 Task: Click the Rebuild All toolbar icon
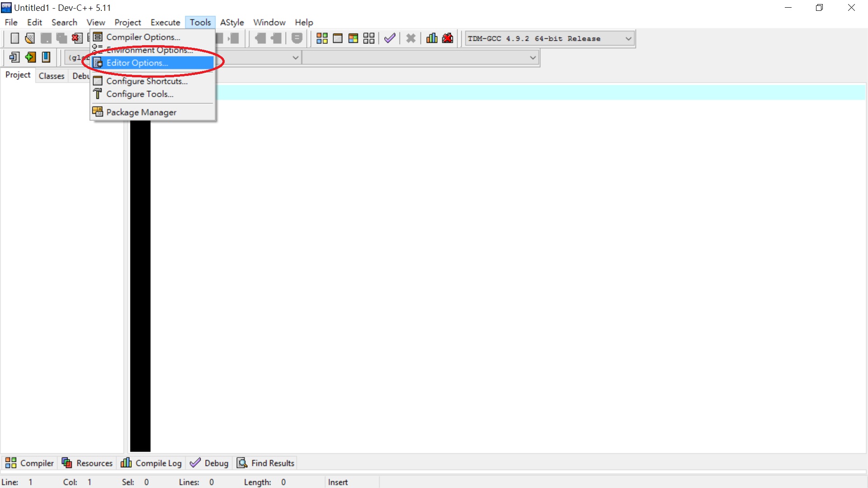[369, 38]
